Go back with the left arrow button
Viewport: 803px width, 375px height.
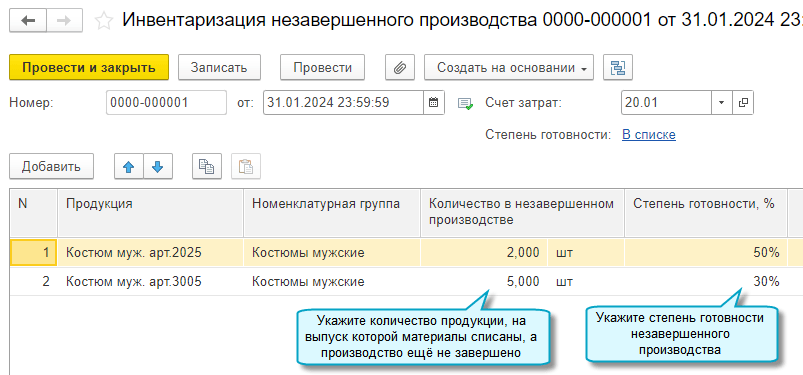point(28,21)
